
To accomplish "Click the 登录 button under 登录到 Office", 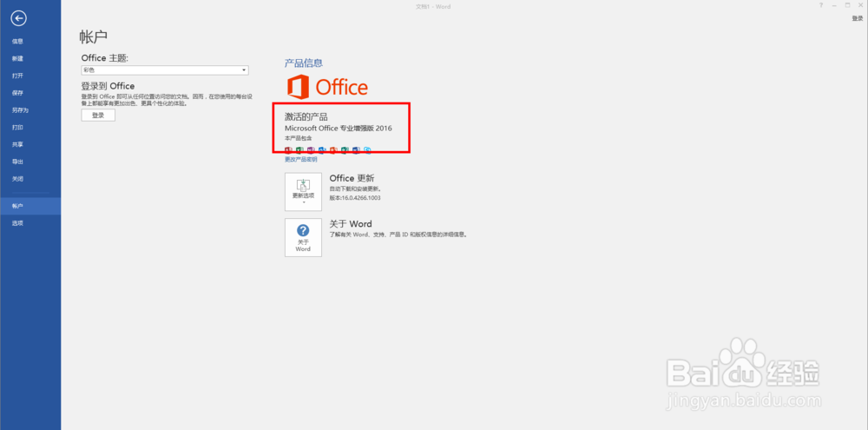I will click(x=98, y=116).
